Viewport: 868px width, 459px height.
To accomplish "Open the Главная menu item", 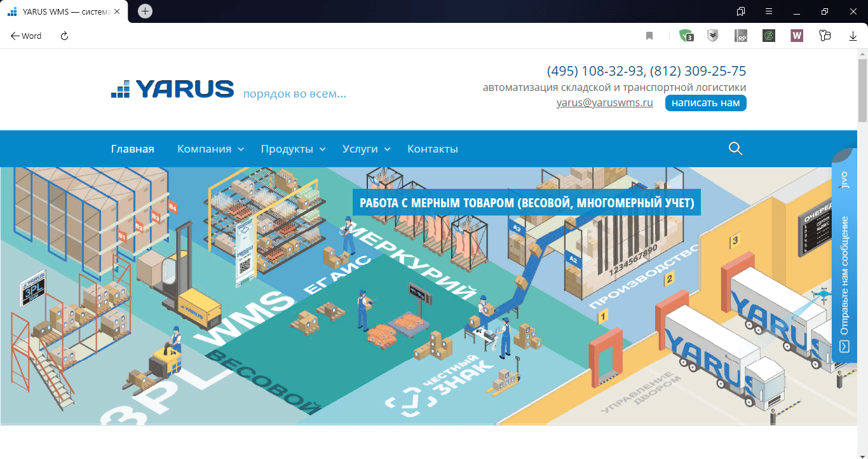I will pyautogui.click(x=133, y=149).
